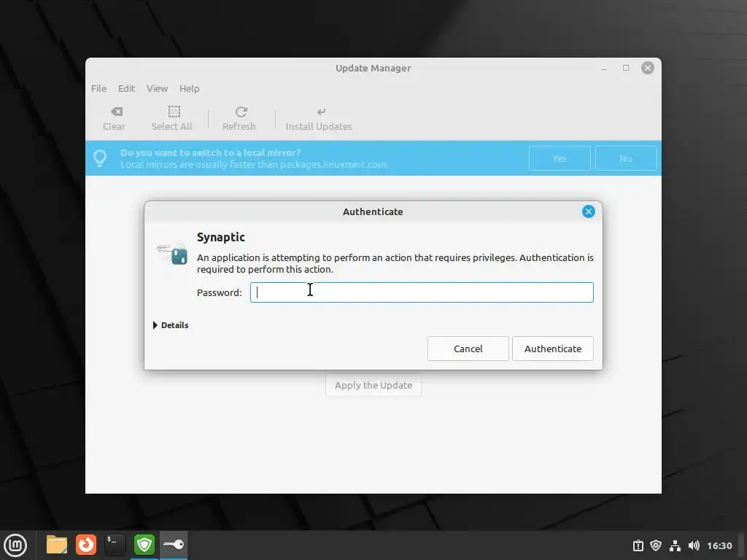Open the network connection tray icon

click(675, 545)
